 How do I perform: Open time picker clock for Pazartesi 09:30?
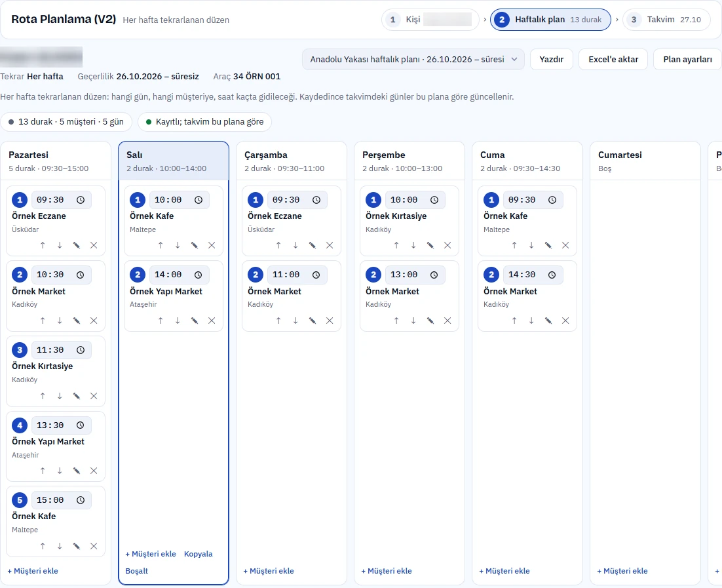(81, 200)
